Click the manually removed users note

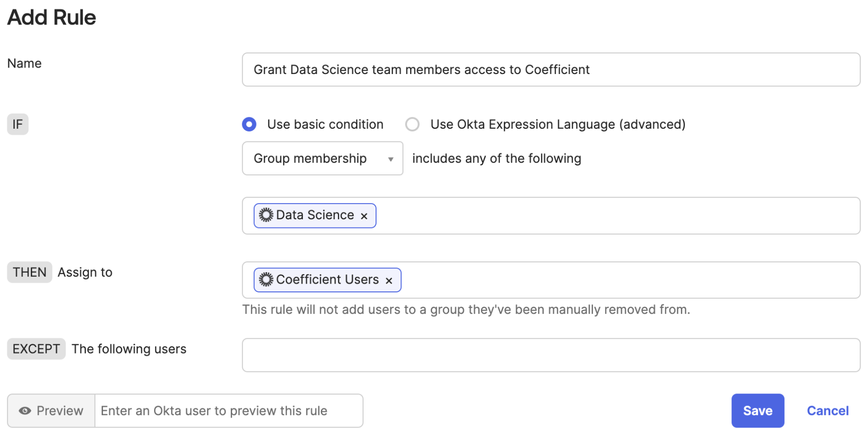(466, 310)
